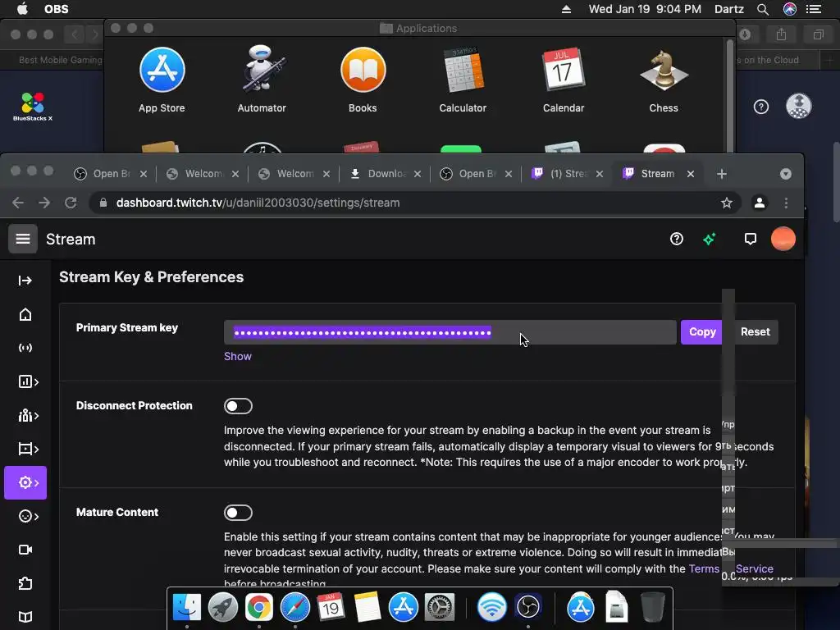Open a new Chrome tab
Screen dimensions: 840x630
click(722, 174)
